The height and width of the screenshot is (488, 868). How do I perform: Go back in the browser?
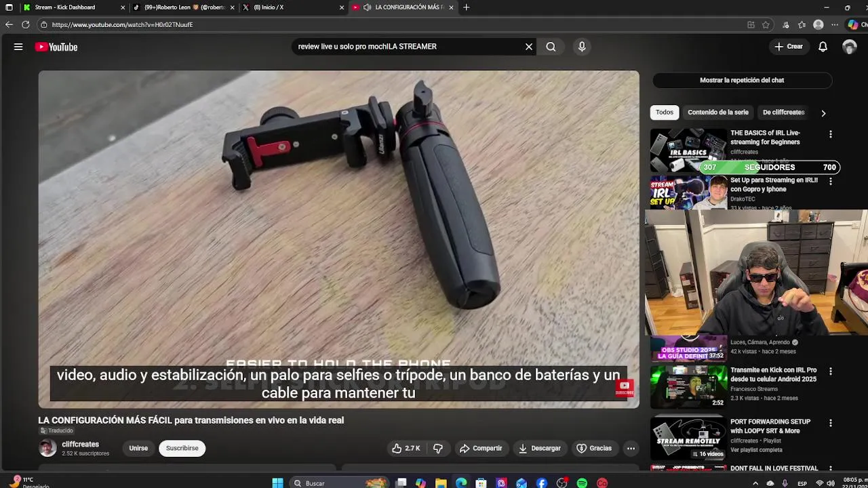pyautogui.click(x=9, y=24)
